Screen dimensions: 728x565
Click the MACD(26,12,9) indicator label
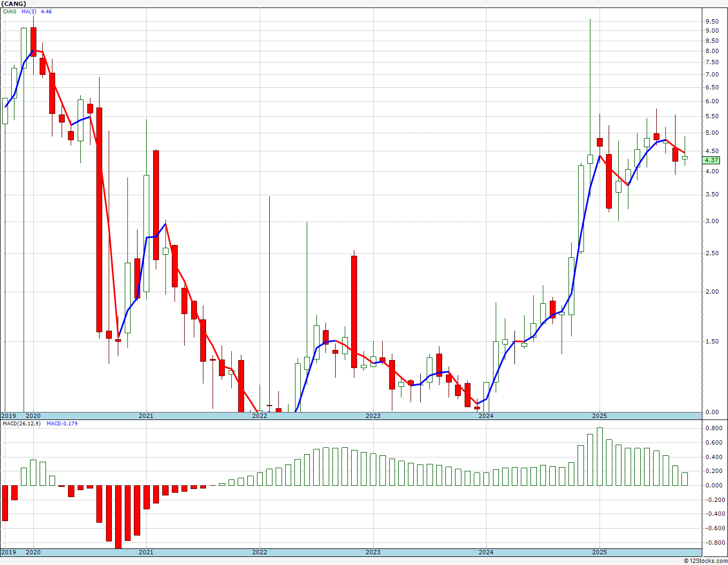click(21, 423)
